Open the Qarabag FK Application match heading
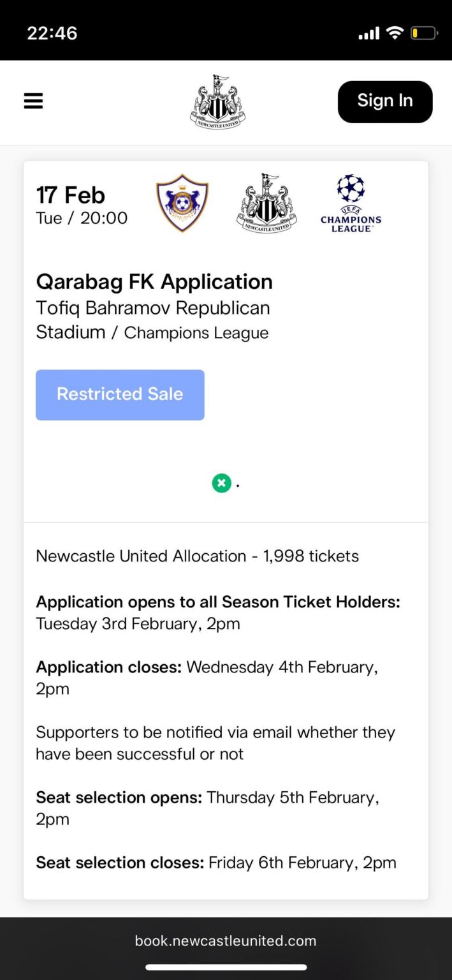This screenshot has height=980, width=452. [154, 281]
